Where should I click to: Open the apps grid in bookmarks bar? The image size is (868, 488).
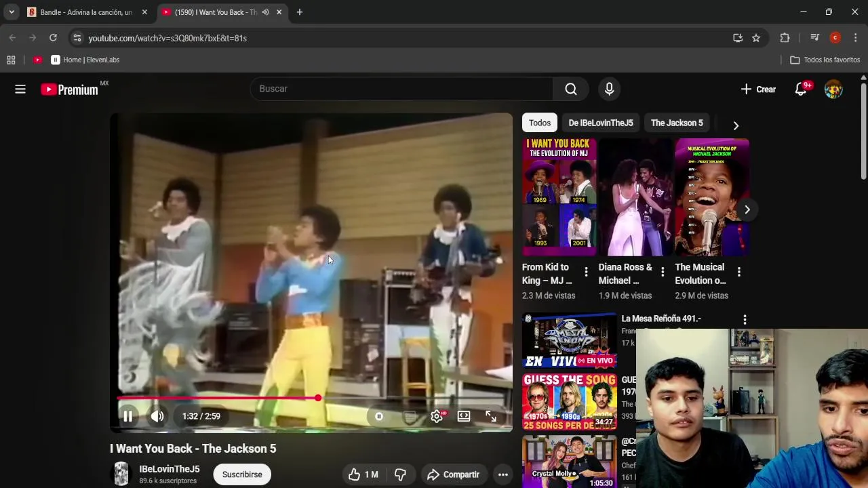[x=11, y=60]
